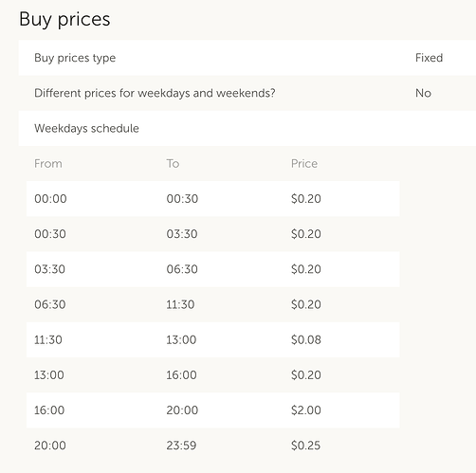The width and height of the screenshot is (476, 473).
Task: Click the From column header
Action: (48, 164)
